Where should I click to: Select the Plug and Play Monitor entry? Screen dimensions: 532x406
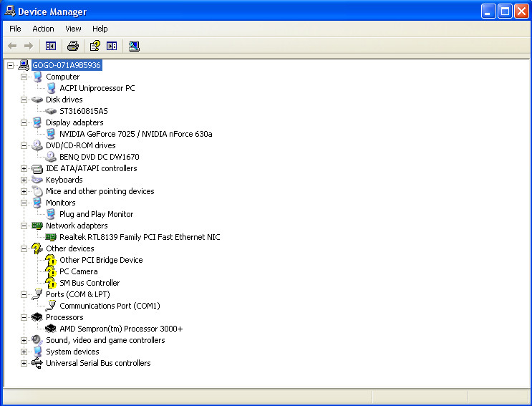click(x=96, y=214)
